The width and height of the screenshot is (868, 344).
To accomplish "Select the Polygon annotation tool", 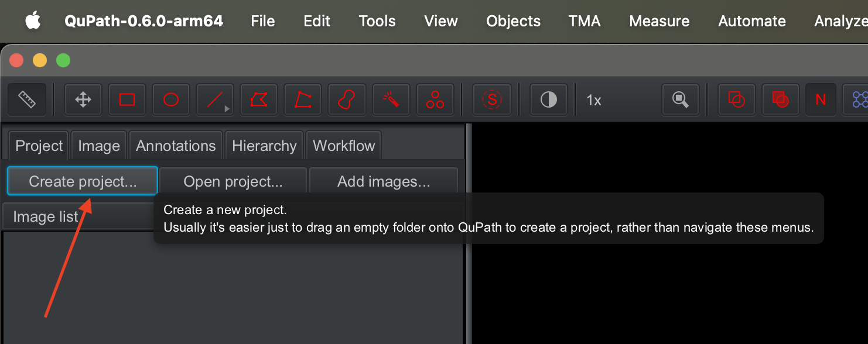I will coord(259,100).
